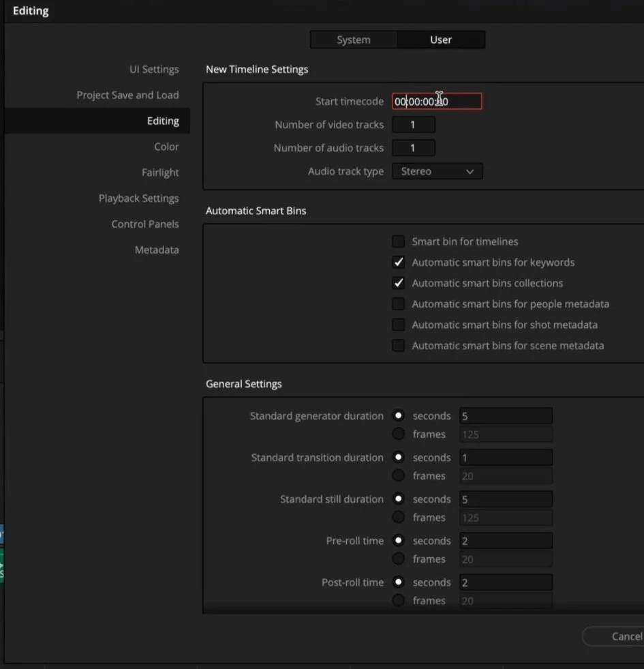Open the Color settings page

point(167,146)
